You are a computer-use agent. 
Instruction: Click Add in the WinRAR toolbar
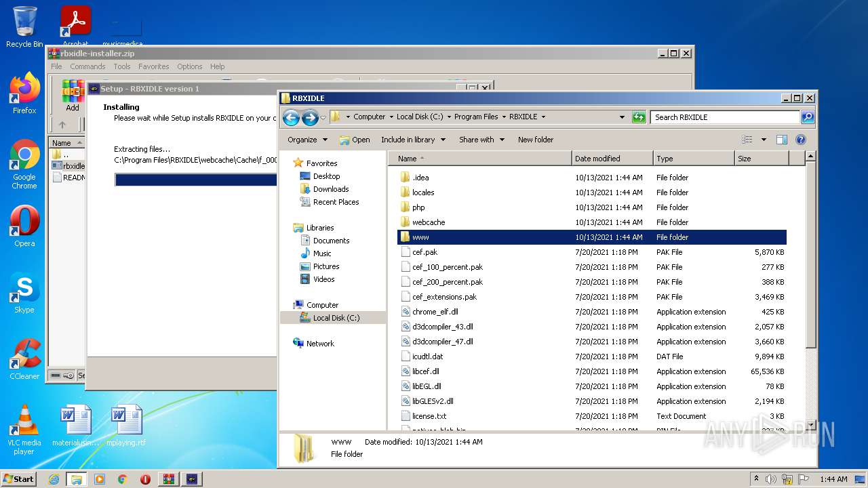(73, 96)
